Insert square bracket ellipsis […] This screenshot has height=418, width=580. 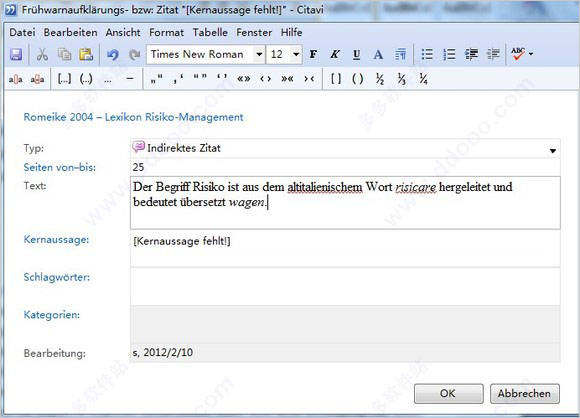click(x=64, y=79)
